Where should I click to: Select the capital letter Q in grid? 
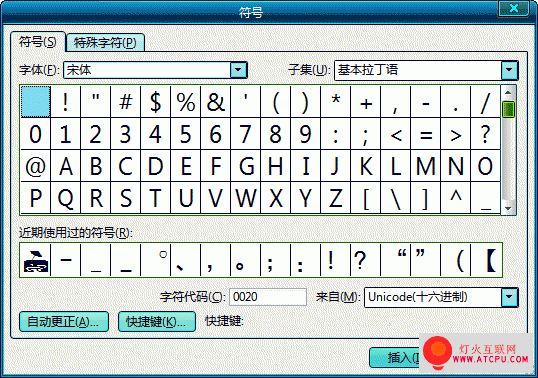66,198
